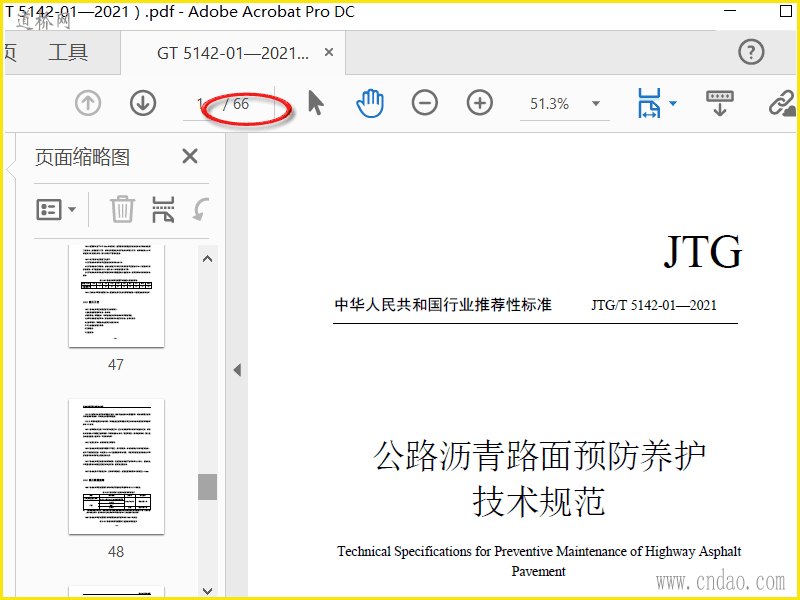800x600 pixels.
Task: Go to previous page using up arrow
Action: coord(88,104)
